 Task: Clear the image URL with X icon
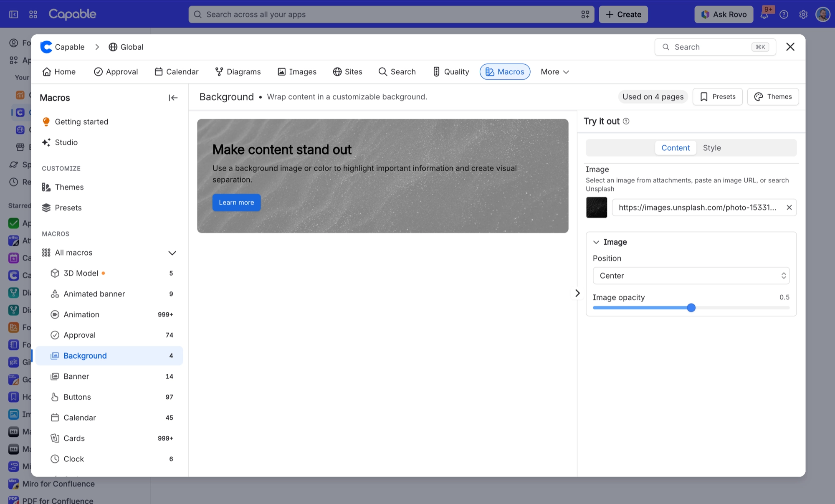point(789,208)
